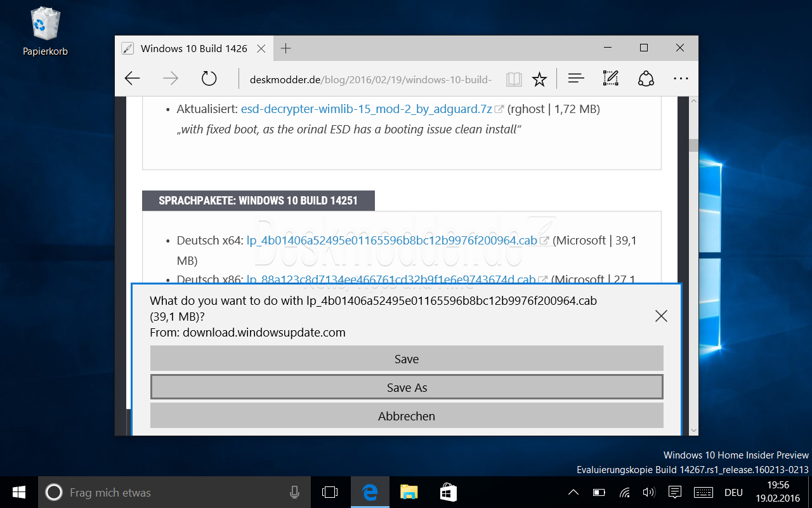This screenshot has width=812, height=508.
Task: Open the volume speaker tray icon
Action: (649, 492)
